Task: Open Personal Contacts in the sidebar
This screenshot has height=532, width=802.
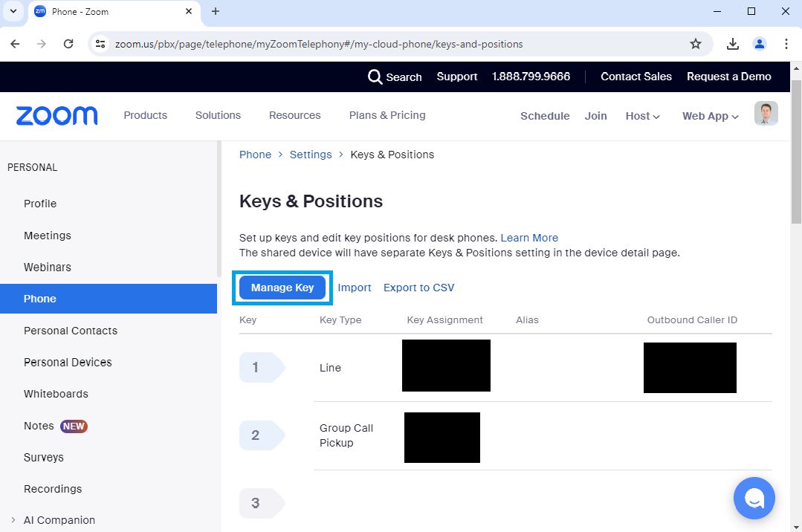Action: click(x=71, y=331)
